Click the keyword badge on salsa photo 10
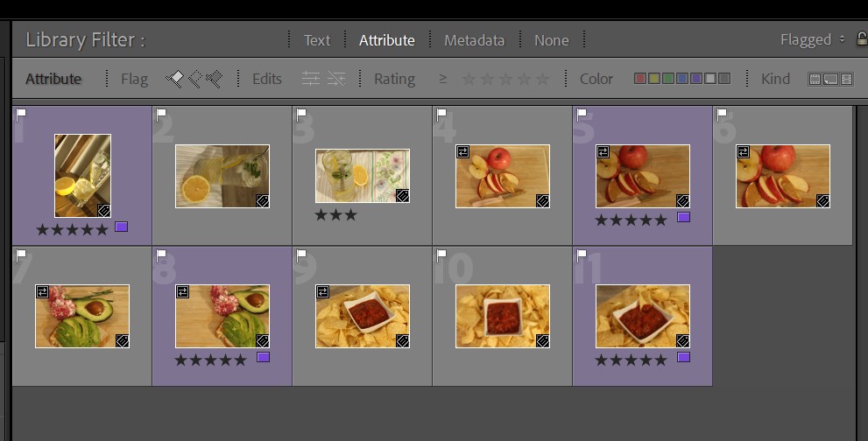This screenshot has width=868, height=441. pyautogui.click(x=542, y=340)
